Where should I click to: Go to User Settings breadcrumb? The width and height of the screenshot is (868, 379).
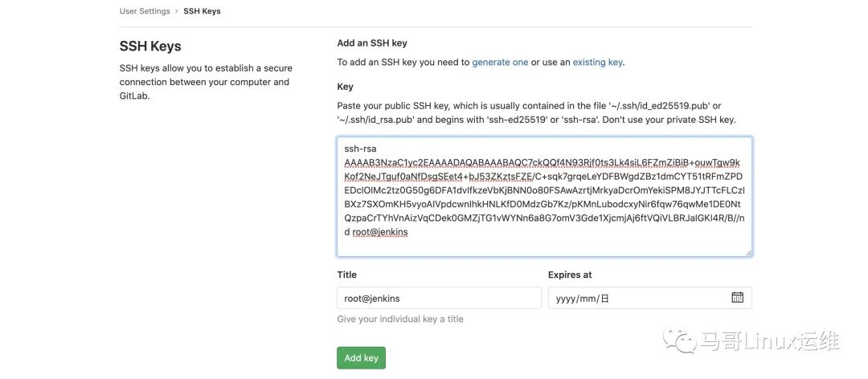(x=145, y=12)
